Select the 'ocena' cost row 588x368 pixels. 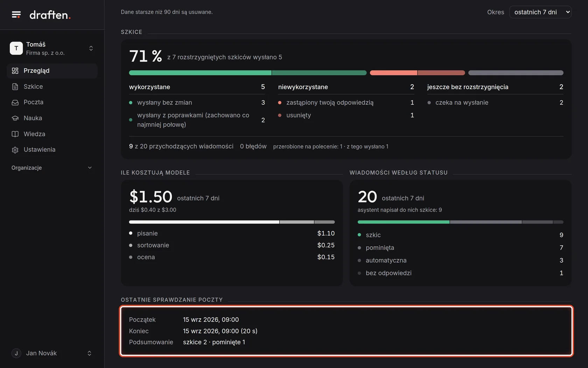coord(232,257)
